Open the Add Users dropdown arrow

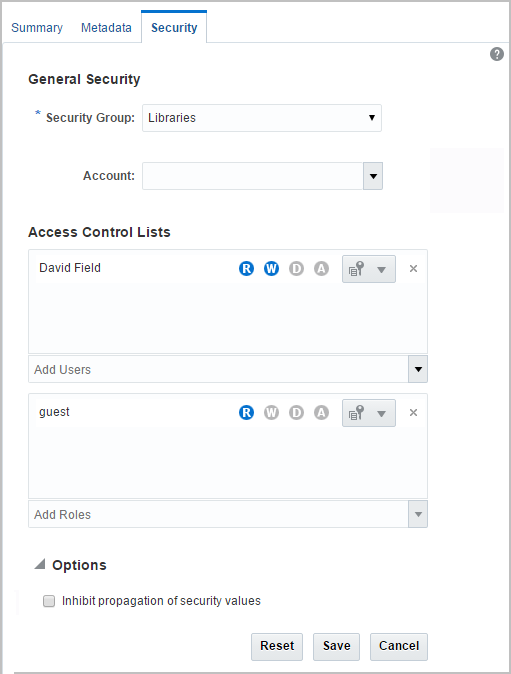[x=418, y=369]
